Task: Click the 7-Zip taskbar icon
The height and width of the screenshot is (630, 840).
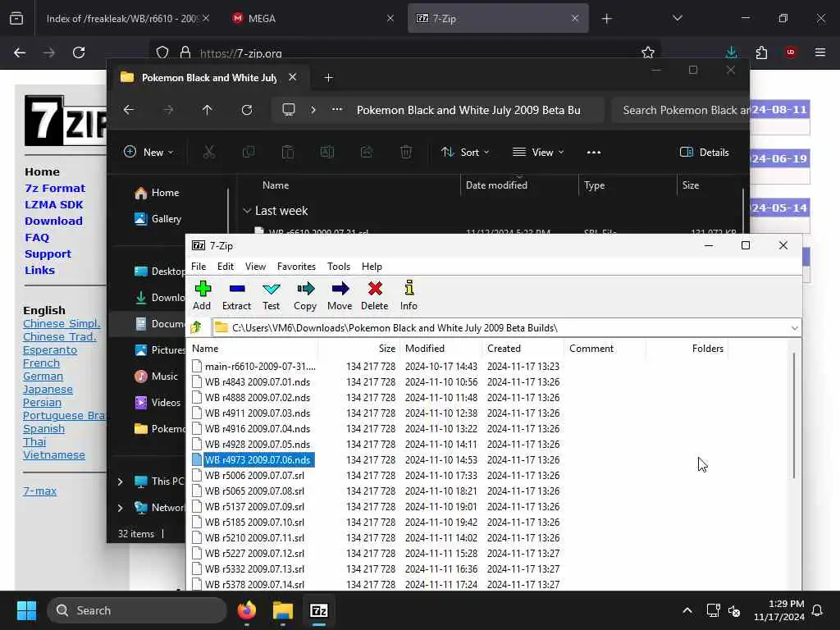Action: pyautogui.click(x=319, y=610)
